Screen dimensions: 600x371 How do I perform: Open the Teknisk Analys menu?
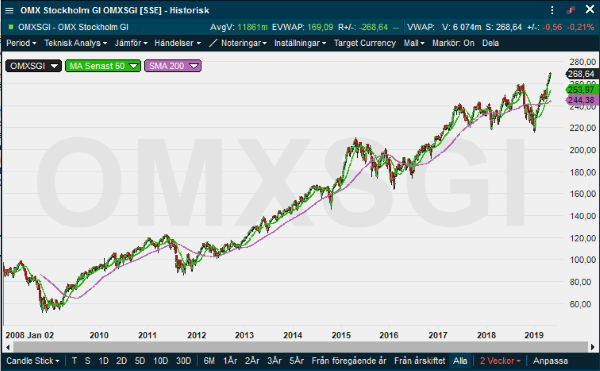click(75, 43)
